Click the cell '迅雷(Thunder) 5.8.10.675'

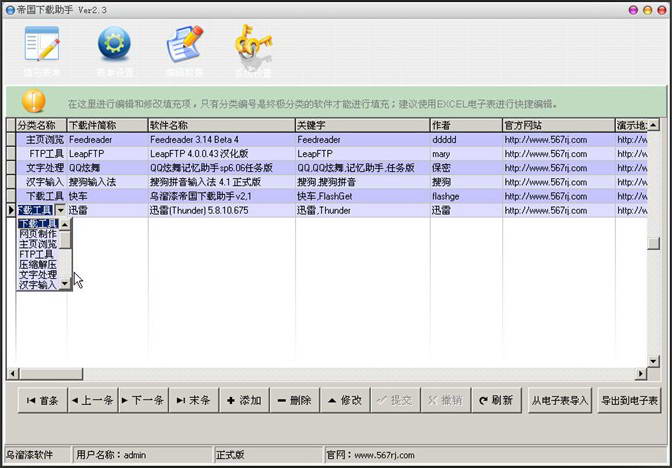point(222,210)
